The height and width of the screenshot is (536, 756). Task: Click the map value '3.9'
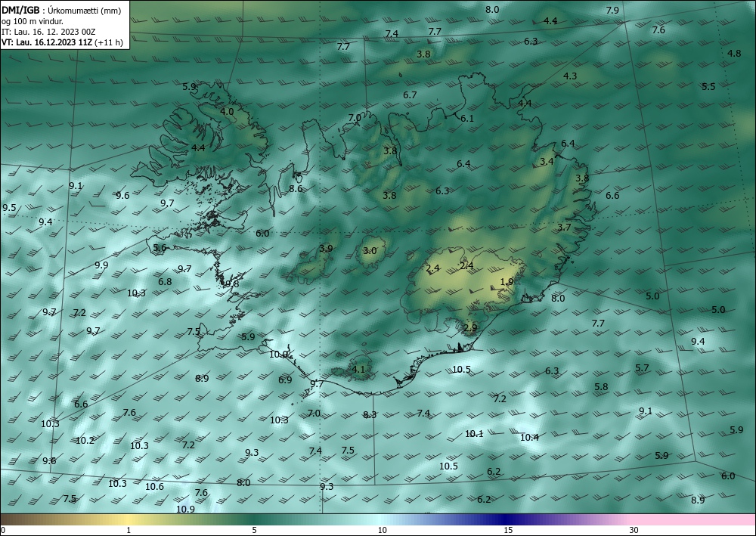click(326, 249)
